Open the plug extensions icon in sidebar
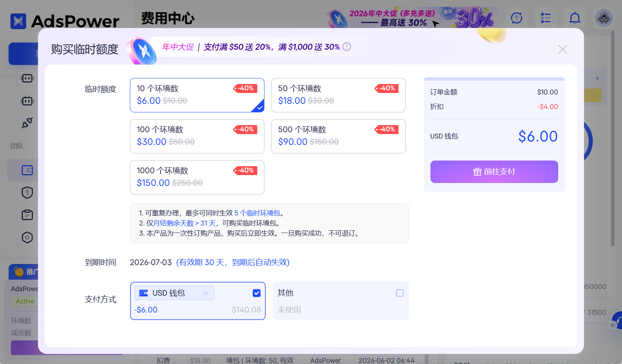 tap(27, 123)
